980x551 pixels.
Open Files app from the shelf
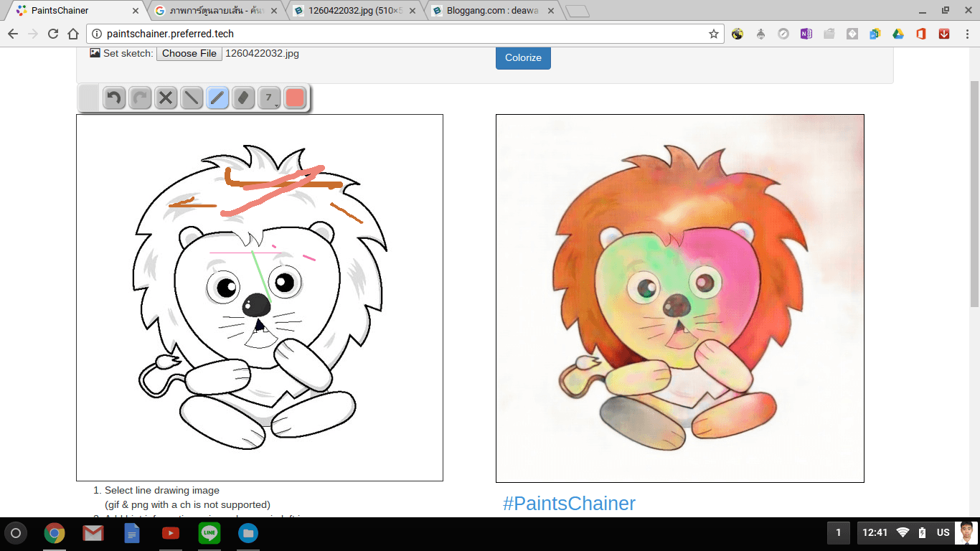248,533
